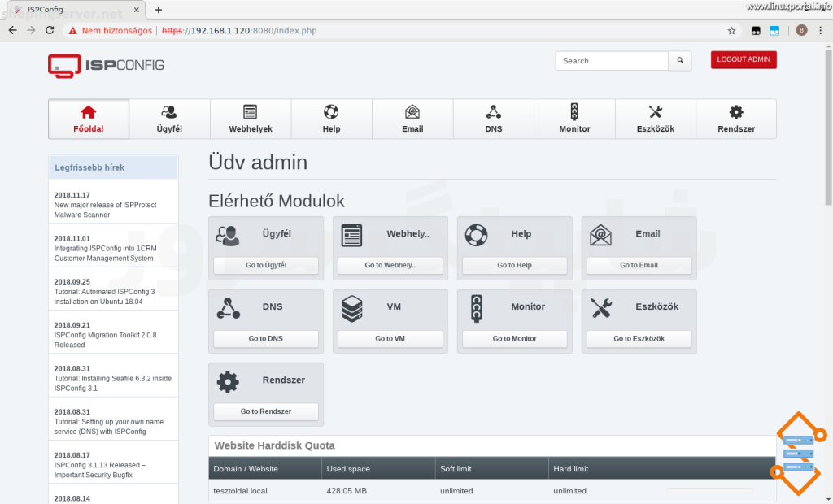Screen dimensions: 833x504
Task: Click the page vertical scrollbar thumb
Action: click(828, 128)
